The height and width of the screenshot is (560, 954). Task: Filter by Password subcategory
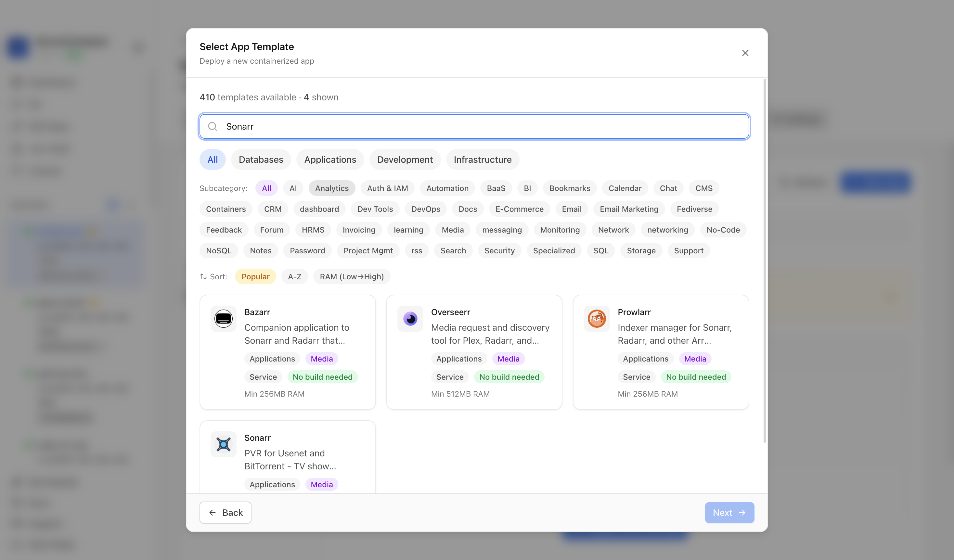pos(307,250)
